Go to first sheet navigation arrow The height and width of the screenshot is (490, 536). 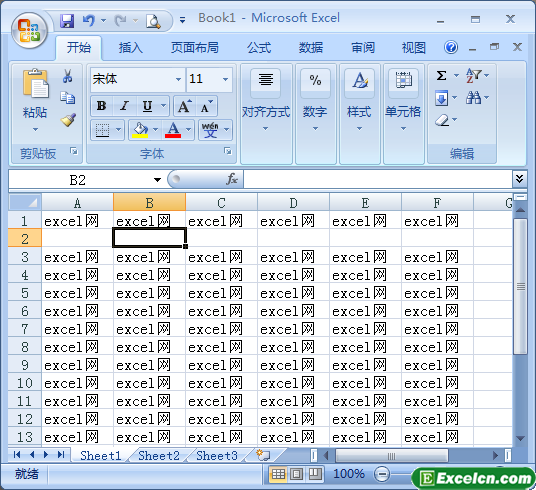(x=16, y=455)
